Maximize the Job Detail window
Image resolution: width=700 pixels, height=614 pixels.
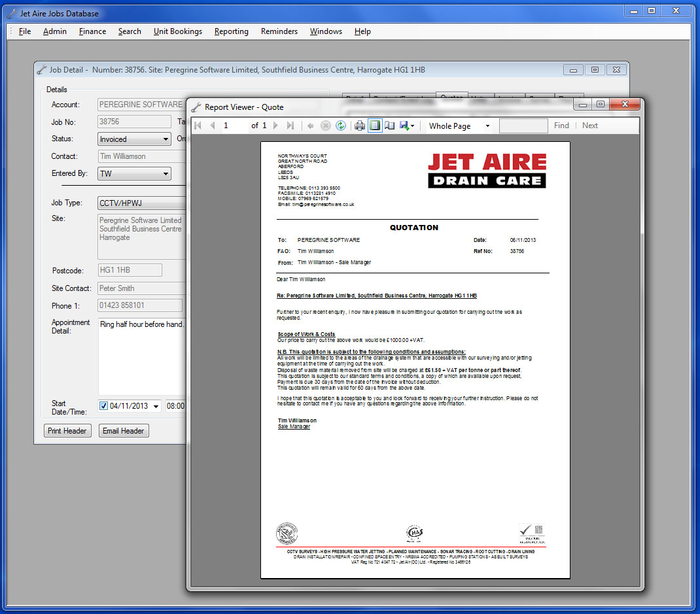pyautogui.click(x=595, y=69)
